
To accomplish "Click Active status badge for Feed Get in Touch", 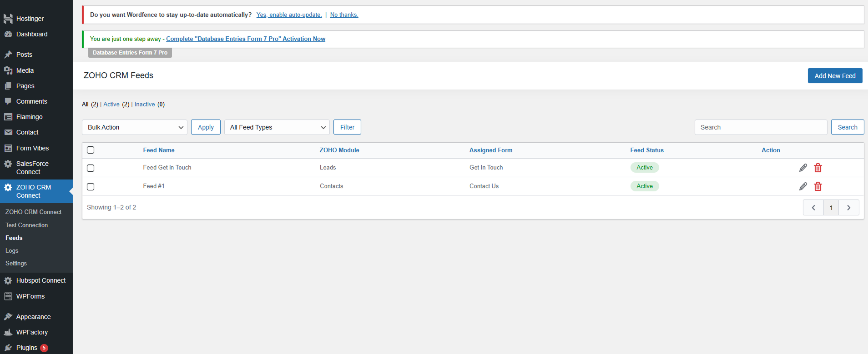I will point(645,168).
